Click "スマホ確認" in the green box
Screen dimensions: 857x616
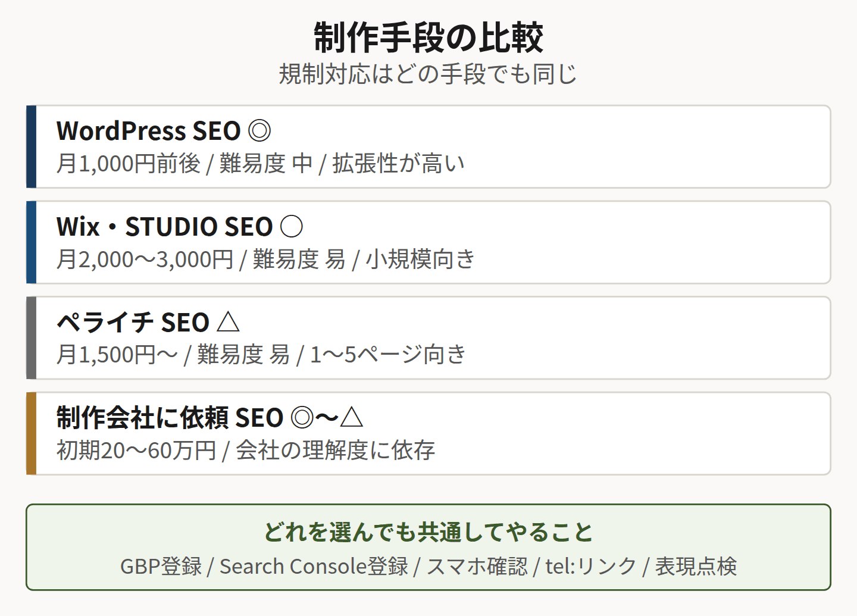click(x=477, y=566)
